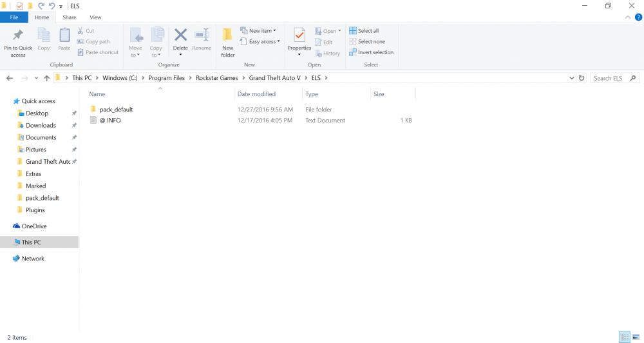Click Edit in the Open group
The height and width of the screenshot is (343, 644).
click(x=324, y=42)
